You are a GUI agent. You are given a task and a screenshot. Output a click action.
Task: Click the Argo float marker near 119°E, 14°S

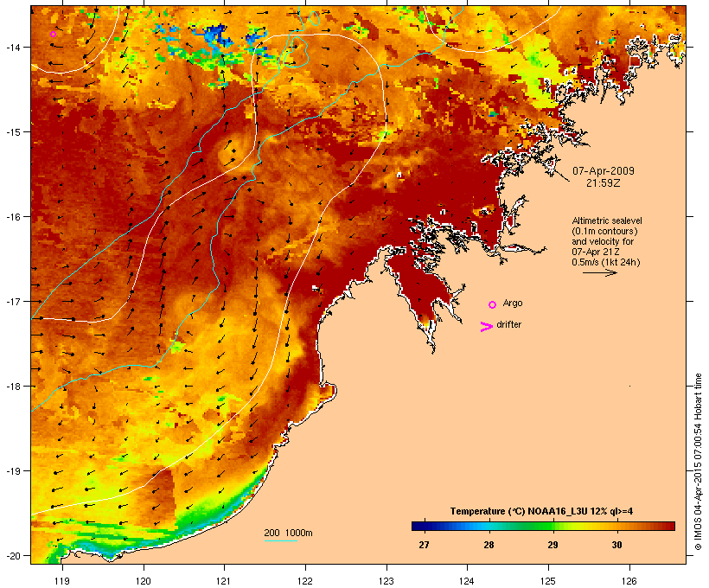point(53,34)
